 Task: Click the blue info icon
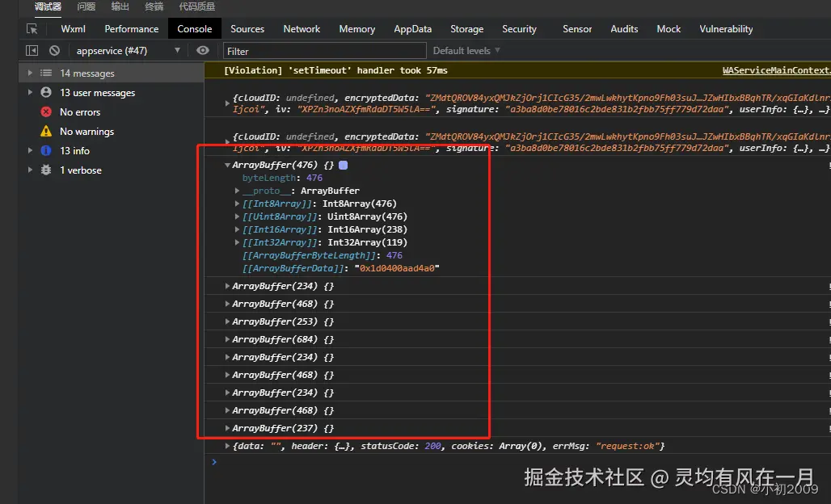46,150
